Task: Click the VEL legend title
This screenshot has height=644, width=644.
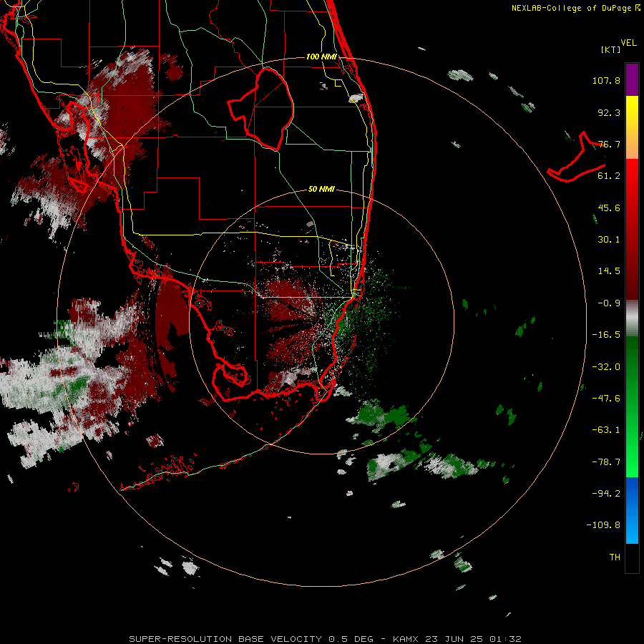Action: (628, 43)
